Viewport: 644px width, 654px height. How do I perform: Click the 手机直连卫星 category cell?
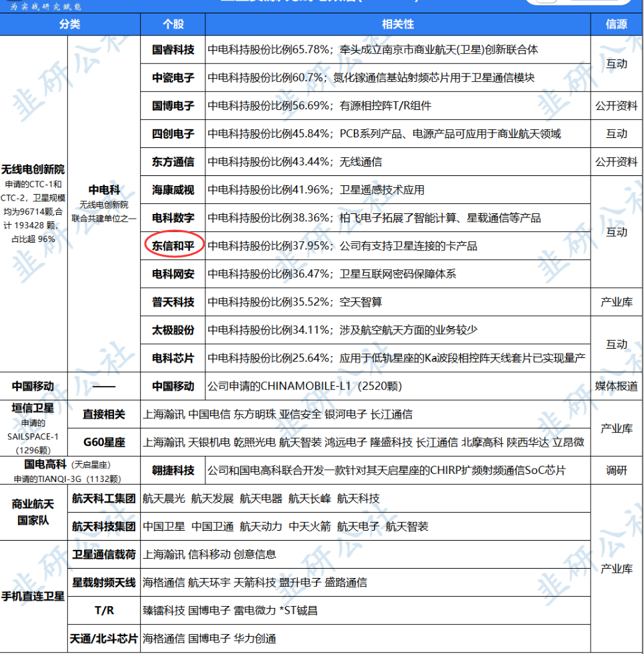(33, 597)
